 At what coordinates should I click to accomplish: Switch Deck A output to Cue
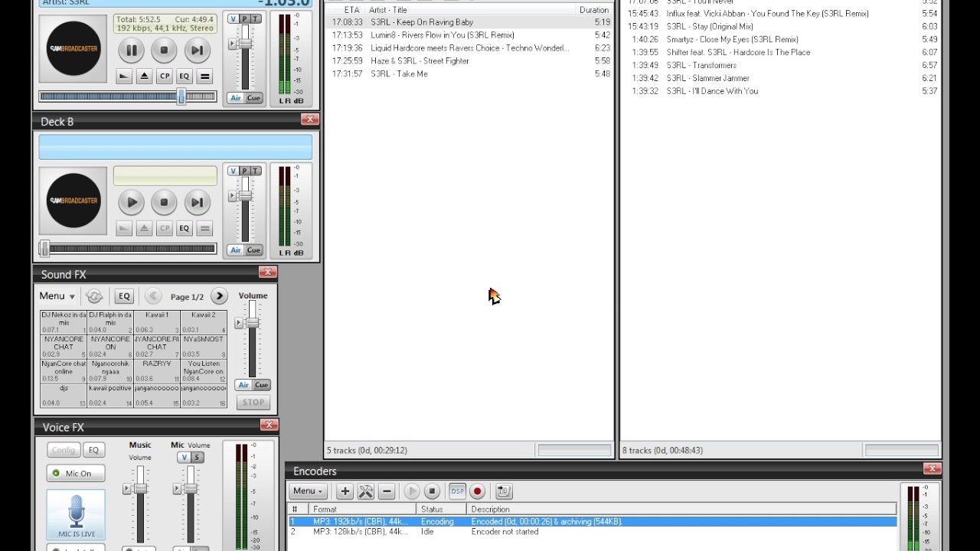(253, 98)
